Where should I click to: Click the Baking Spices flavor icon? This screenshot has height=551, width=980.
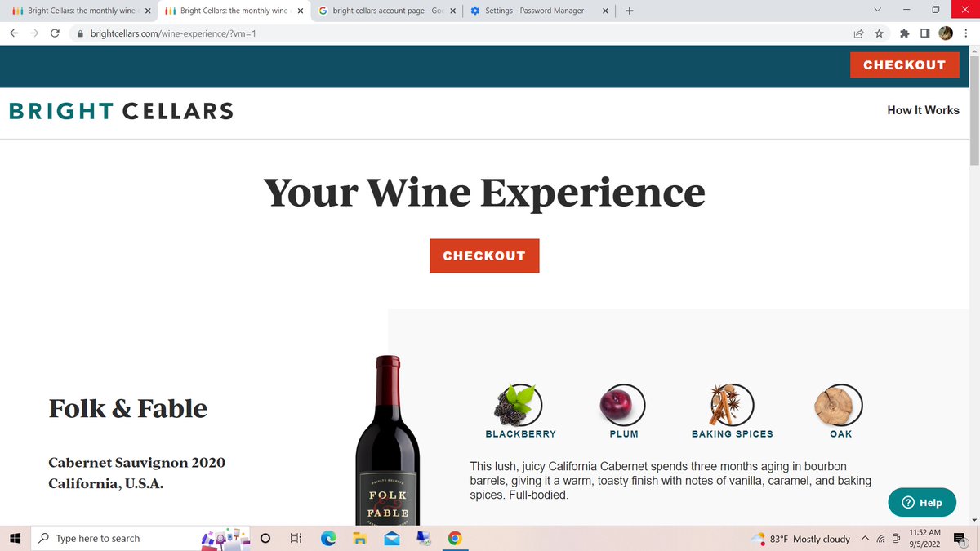(732, 404)
